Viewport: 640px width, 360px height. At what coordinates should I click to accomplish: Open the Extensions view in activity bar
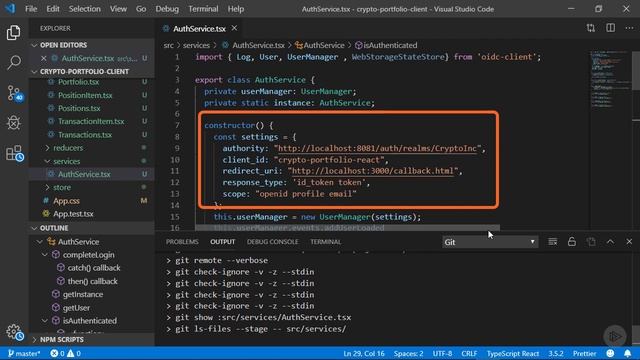click(x=14, y=153)
